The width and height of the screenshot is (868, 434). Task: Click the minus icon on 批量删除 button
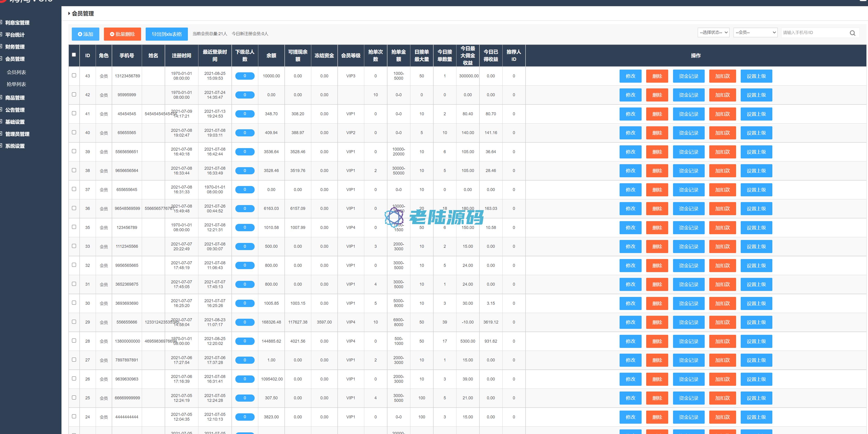pos(112,34)
